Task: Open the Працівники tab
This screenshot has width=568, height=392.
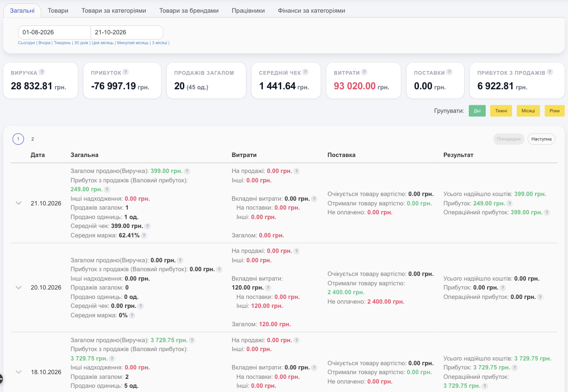Action: [248, 10]
